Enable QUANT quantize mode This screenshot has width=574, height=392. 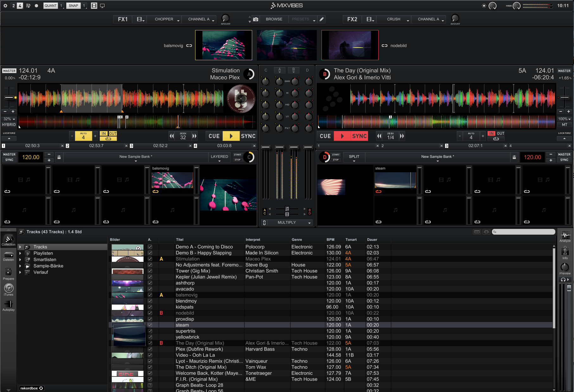click(50, 5)
